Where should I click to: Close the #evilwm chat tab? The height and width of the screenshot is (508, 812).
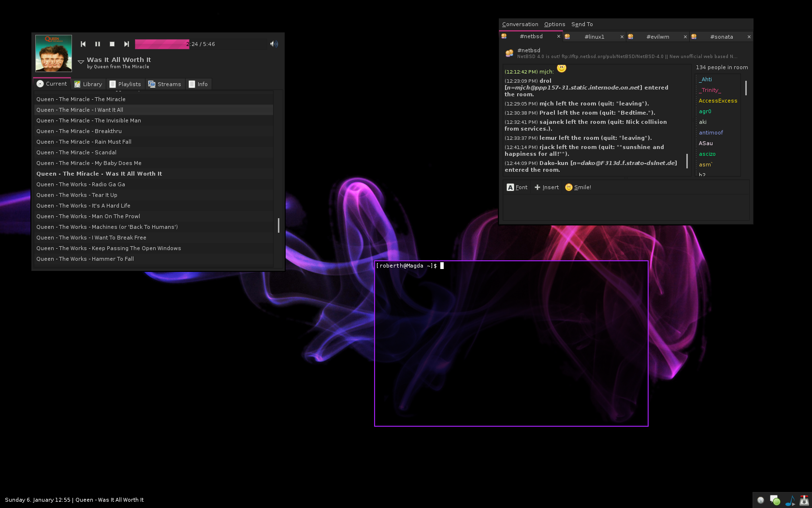[685, 37]
